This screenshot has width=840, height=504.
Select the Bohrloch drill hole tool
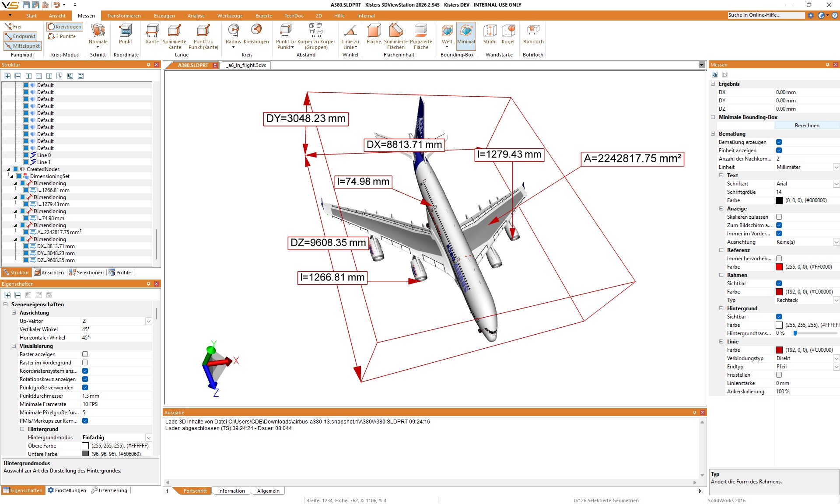tap(533, 34)
